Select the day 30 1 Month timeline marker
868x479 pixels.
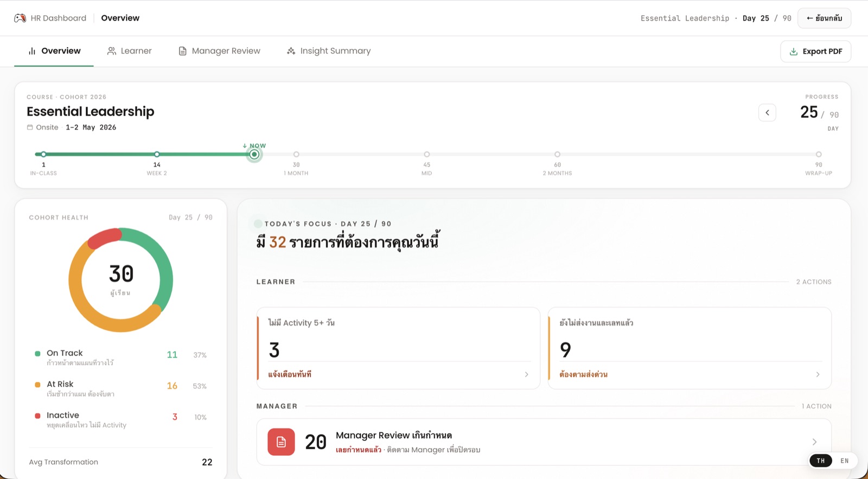point(296,155)
